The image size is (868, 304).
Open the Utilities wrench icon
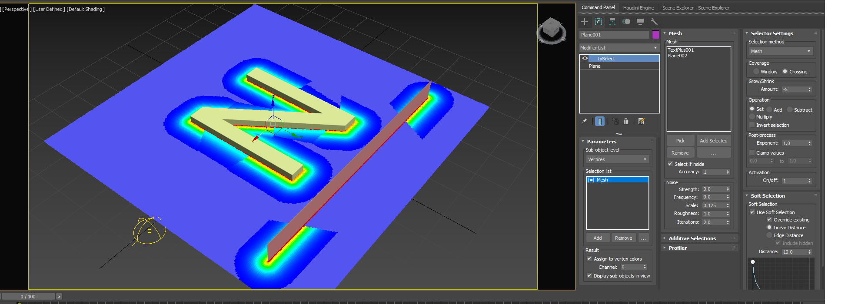coord(654,22)
